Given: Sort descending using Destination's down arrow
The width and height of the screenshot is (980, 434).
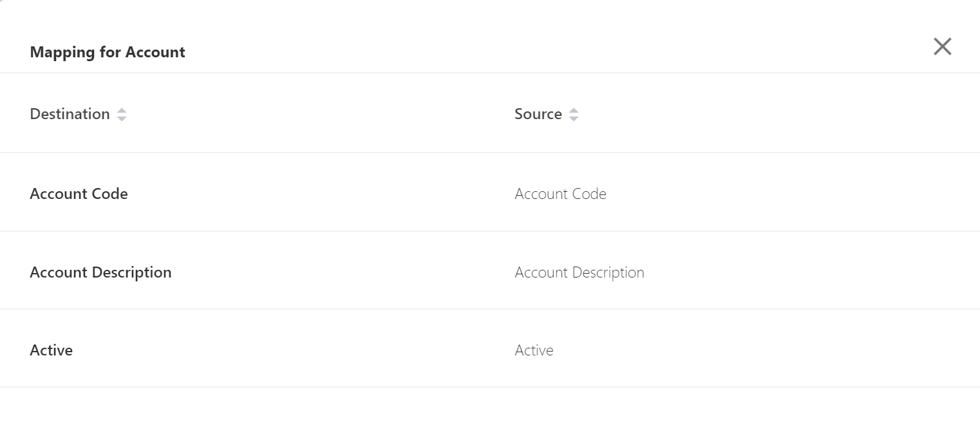Looking at the screenshot, I should [x=122, y=119].
